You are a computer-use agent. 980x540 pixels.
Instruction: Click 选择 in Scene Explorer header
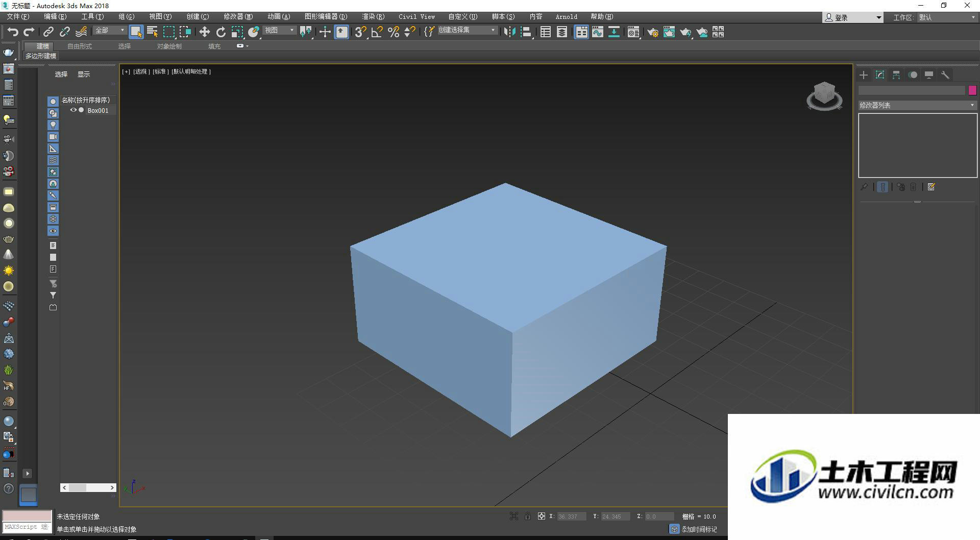(61, 75)
